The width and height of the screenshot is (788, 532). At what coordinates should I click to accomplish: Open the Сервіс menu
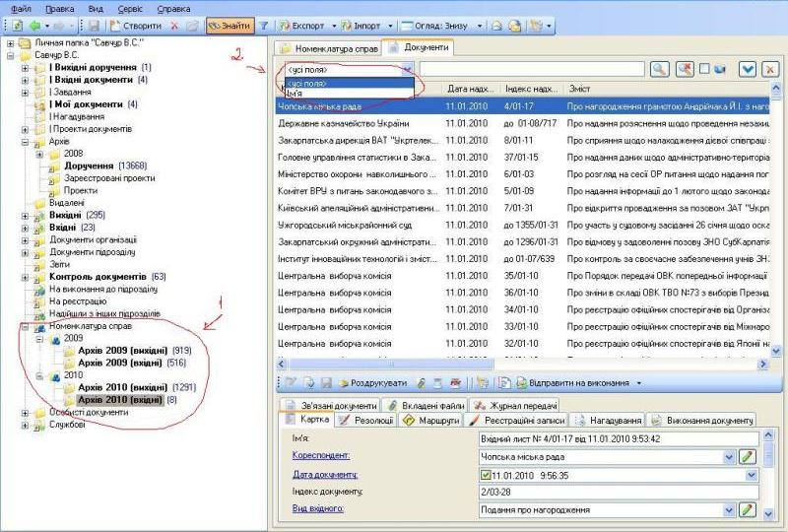pyautogui.click(x=130, y=9)
